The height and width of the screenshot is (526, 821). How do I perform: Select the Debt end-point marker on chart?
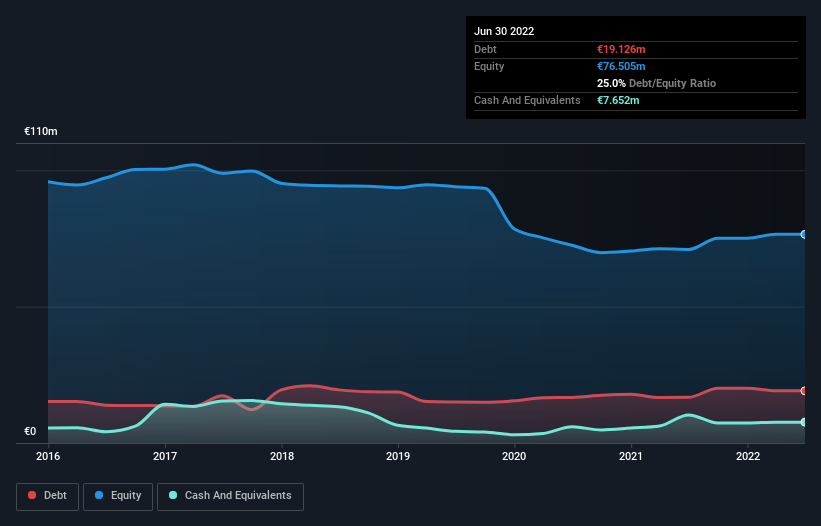pyautogui.click(x=804, y=391)
